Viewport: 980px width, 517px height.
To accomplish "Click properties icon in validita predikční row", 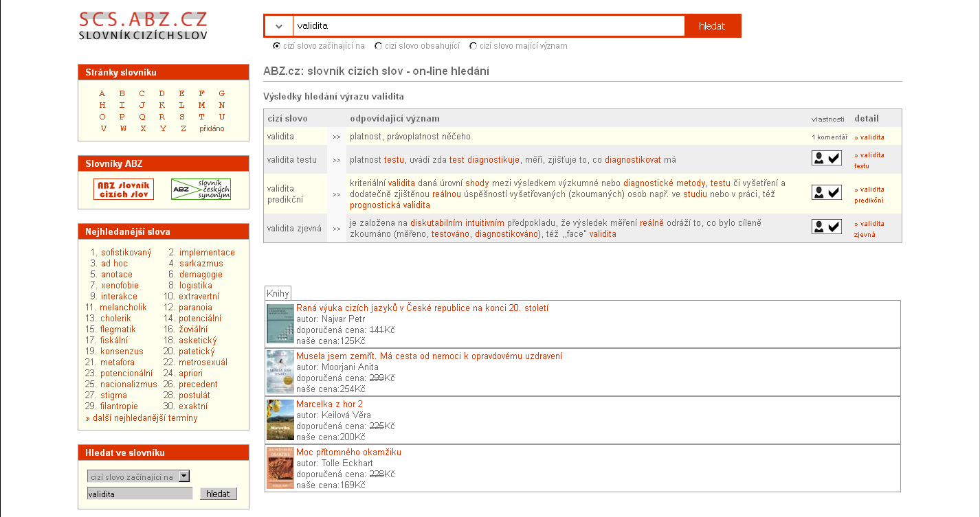I will [x=826, y=192].
